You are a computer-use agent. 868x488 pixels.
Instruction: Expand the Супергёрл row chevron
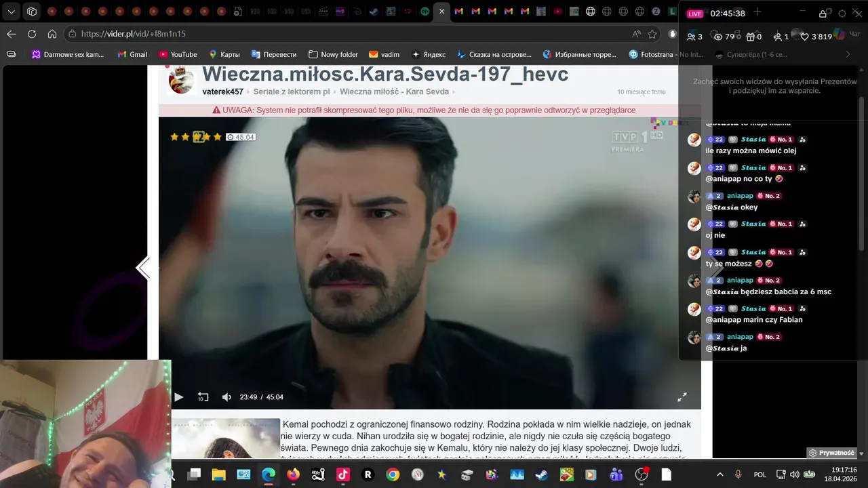(848, 54)
